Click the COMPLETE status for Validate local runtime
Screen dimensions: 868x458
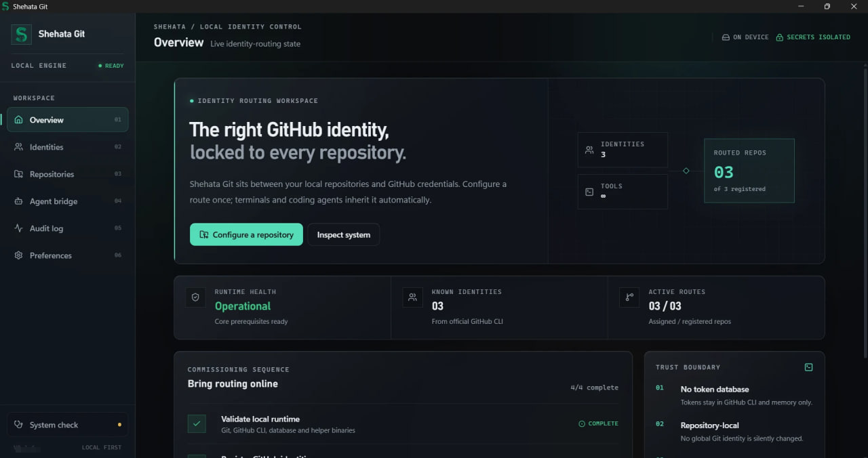[x=598, y=423]
